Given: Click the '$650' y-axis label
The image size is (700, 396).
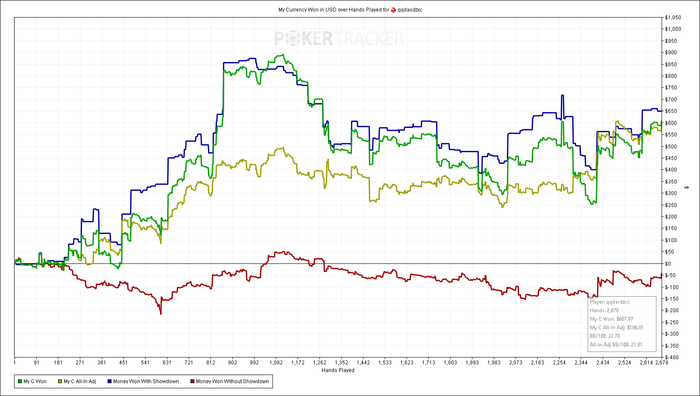Looking at the screenshot, I should tap(671, 111).
